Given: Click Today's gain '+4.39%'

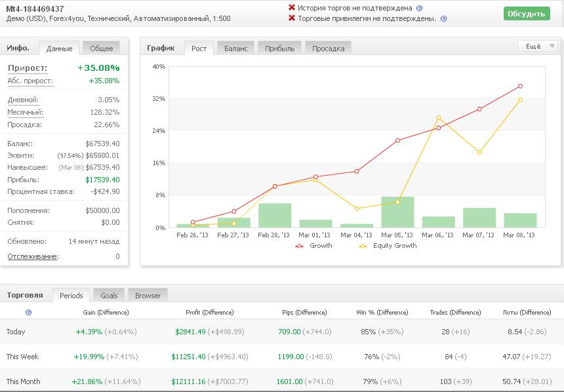Looking at the screenshot, I should [89, 332].
